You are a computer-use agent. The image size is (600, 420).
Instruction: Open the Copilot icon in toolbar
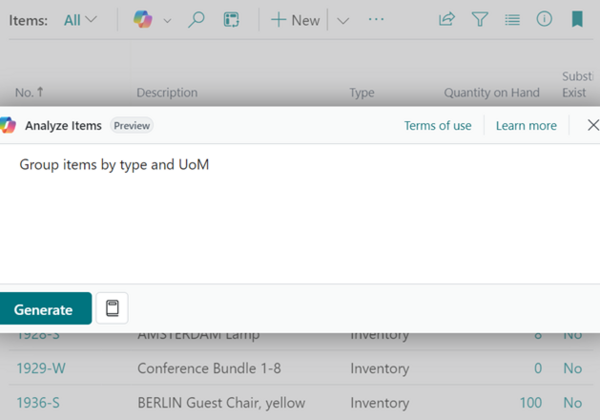coord(143,19)
